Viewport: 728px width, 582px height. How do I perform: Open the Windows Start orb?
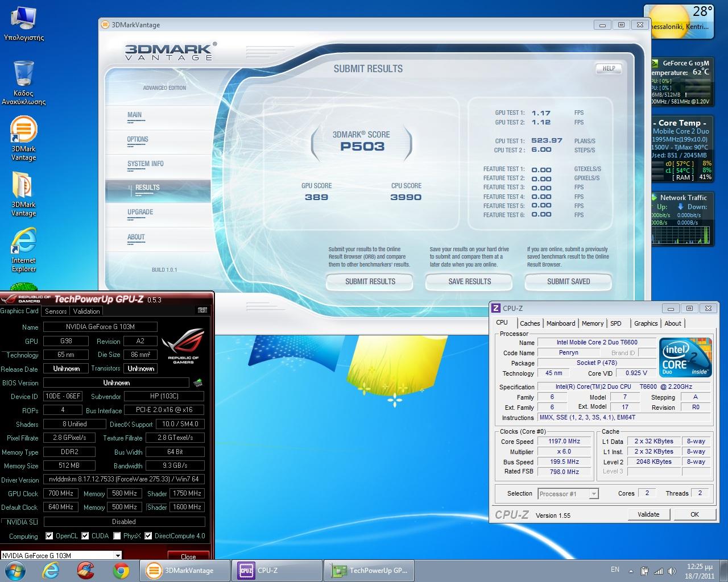15,570
